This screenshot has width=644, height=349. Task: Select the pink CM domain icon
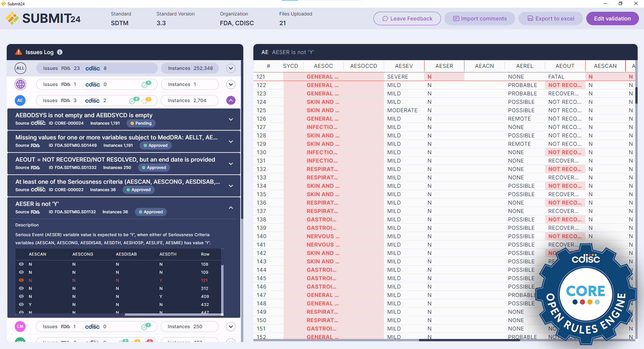tap(20, 326)
